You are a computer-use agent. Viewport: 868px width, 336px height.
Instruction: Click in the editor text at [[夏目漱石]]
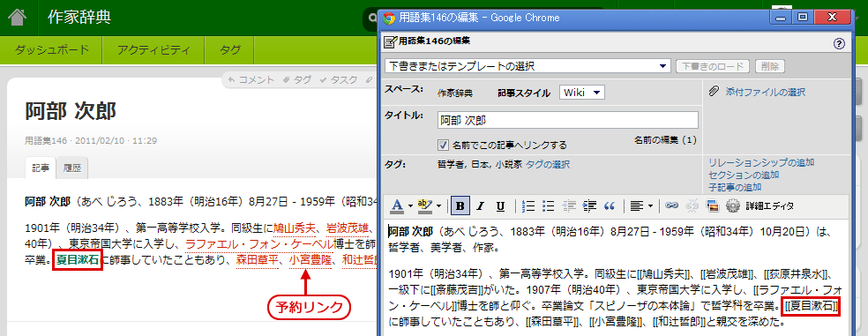click(x=811, y=305)
